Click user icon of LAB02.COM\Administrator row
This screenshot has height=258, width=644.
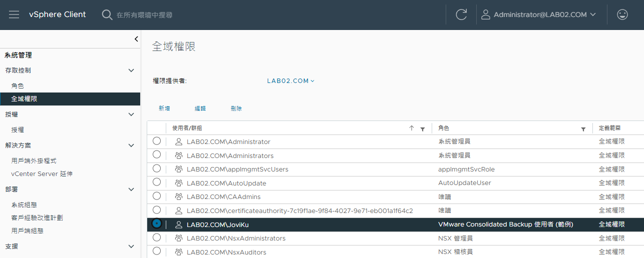pos(178,142)
